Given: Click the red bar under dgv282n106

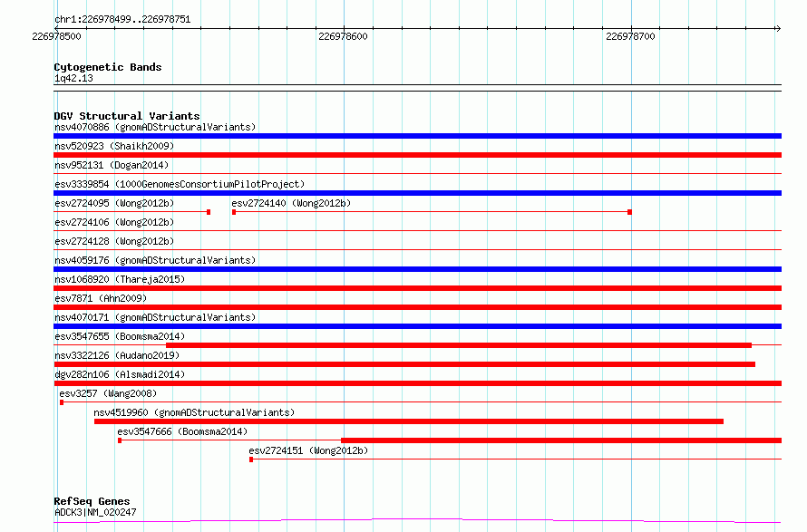Looking at the screenshot, I should (417, 383).
